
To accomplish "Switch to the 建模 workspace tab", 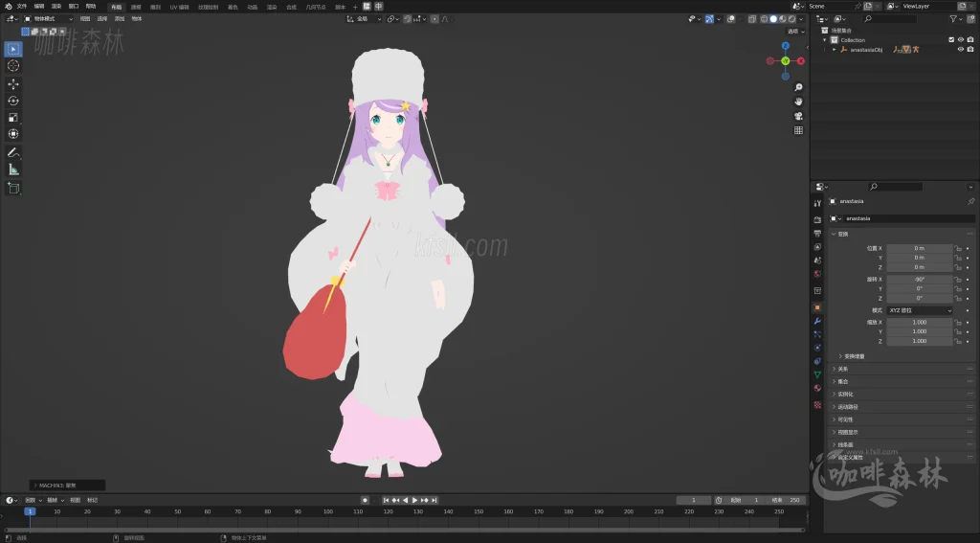I will point(136,7).
